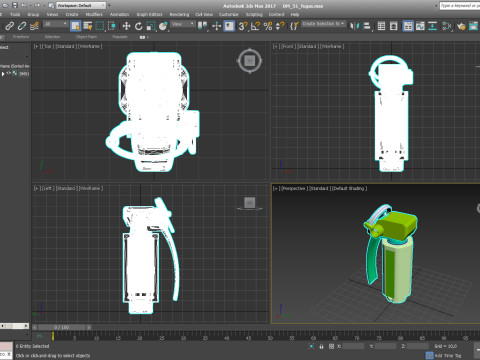480x360 pixels.
Task: Open the Rendering menu
Action: pos(179,15)
